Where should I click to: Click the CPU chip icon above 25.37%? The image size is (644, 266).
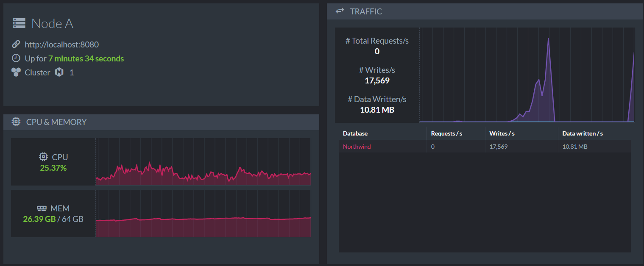(x=43, y=157)
